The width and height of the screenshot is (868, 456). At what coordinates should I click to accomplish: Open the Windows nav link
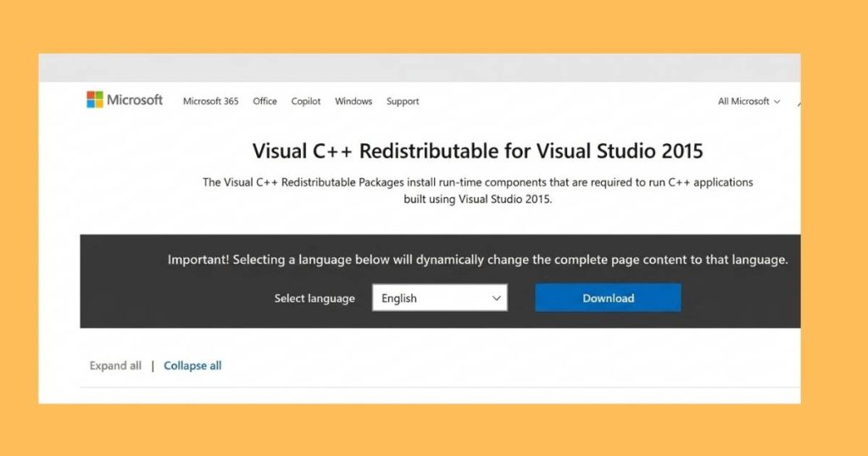pyautogui.click(x=353, y=101)
